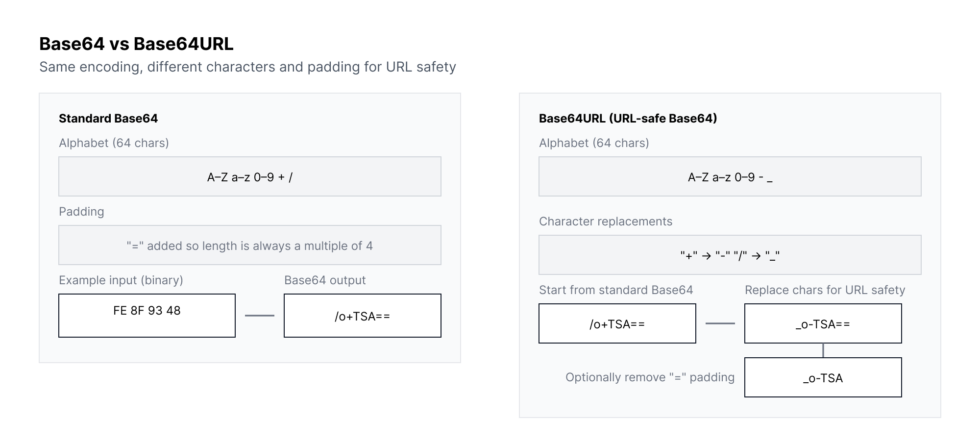
Task: Click the Standard Base64 heading
Action: tap(108, 119)
